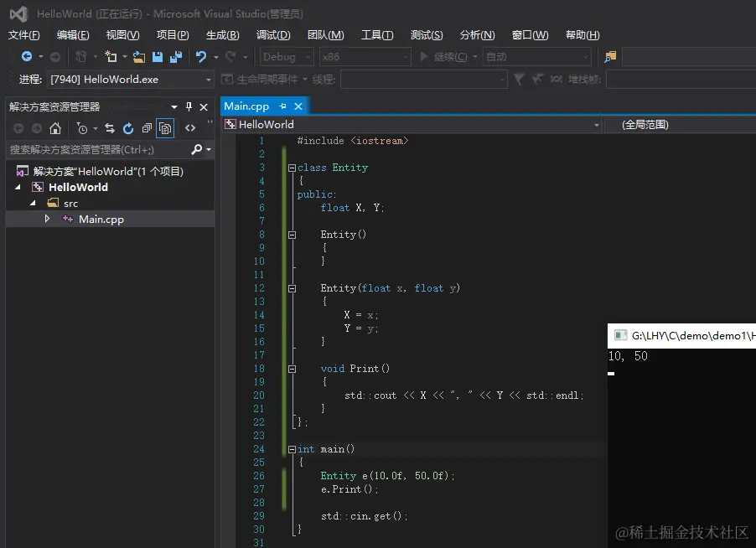Switch to the Main.cpp tab
Viewport: 756px width, 548px height.
coord(246,106)
